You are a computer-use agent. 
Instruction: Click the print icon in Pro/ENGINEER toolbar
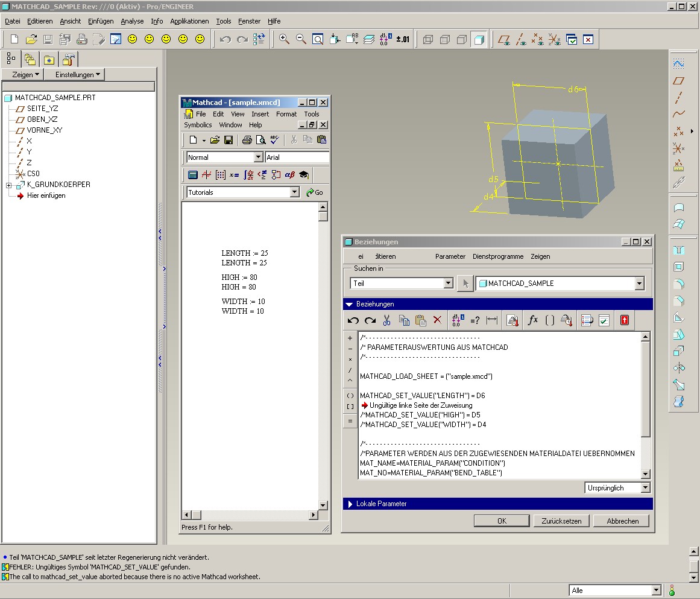pyautogui.click(x=81, y=39)
